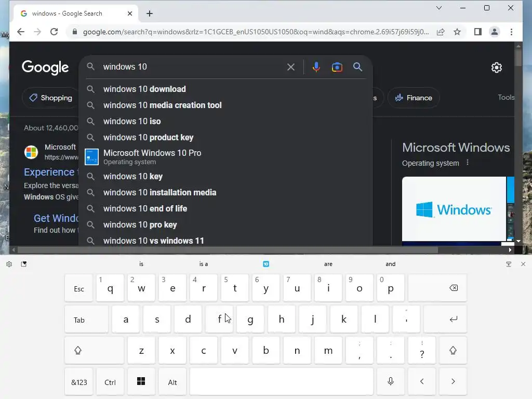This screenshot has width=532, height=399.
Task: Open the Chrome profile avatar
Action: pos(495,32)
